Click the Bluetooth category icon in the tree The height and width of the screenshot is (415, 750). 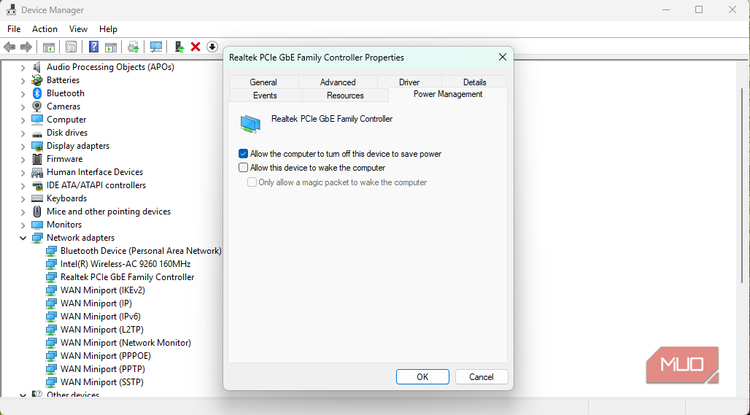(x=37, y=93)
